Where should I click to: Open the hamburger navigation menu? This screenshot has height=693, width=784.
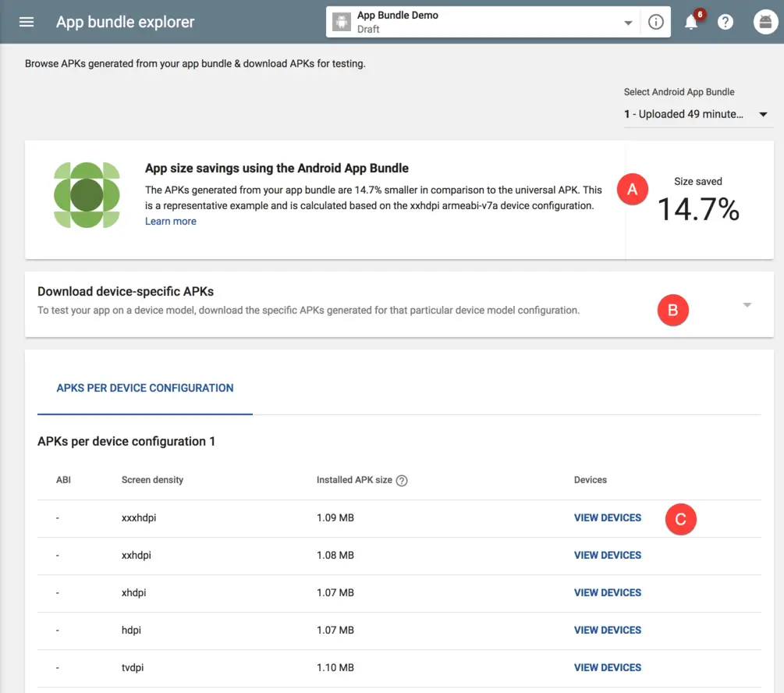pyautogui.click(x=27, y=22)
